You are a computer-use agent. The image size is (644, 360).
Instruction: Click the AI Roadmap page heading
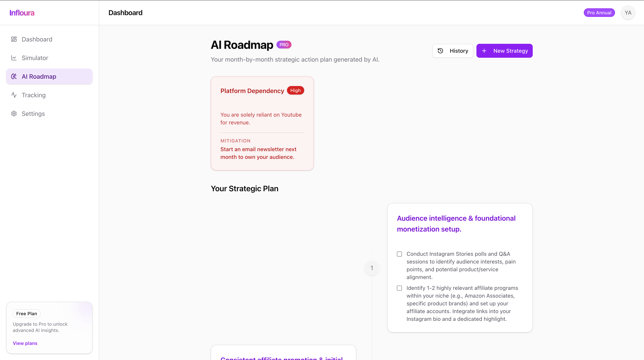pos(242,45)
